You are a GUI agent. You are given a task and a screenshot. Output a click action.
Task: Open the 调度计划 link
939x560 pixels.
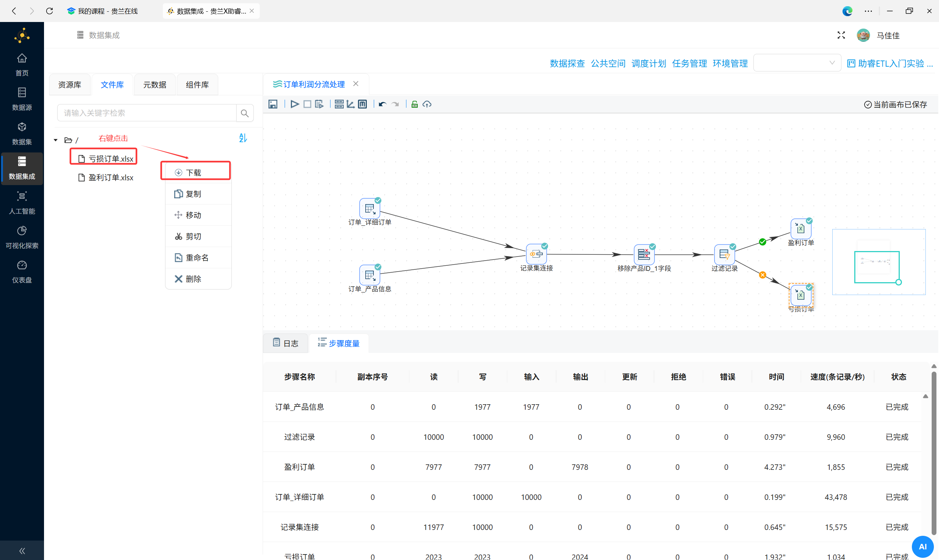(648, 63)
